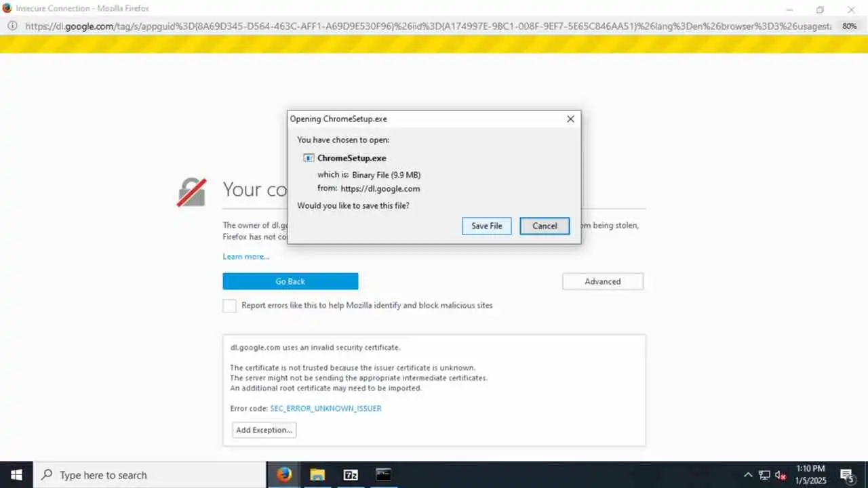
Task: Close the Firefox window
Action: 851,9
